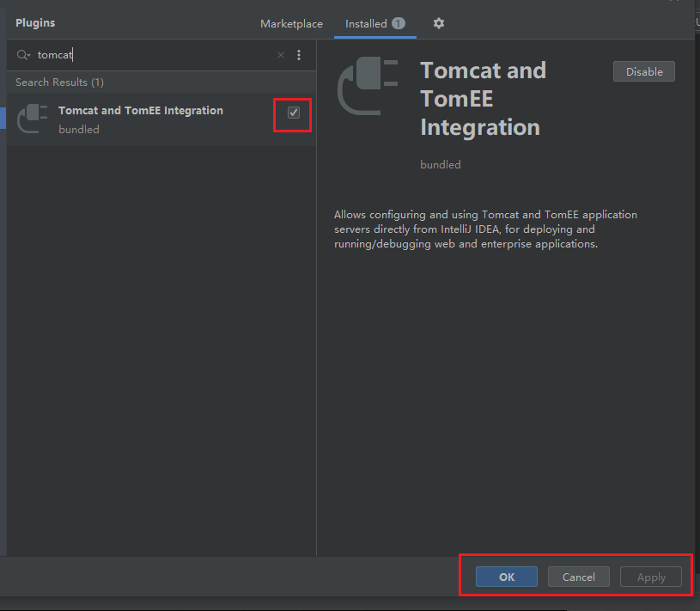Screen dimensions: 700x611
Task: Click the Apply button
Action: point(650,577)
